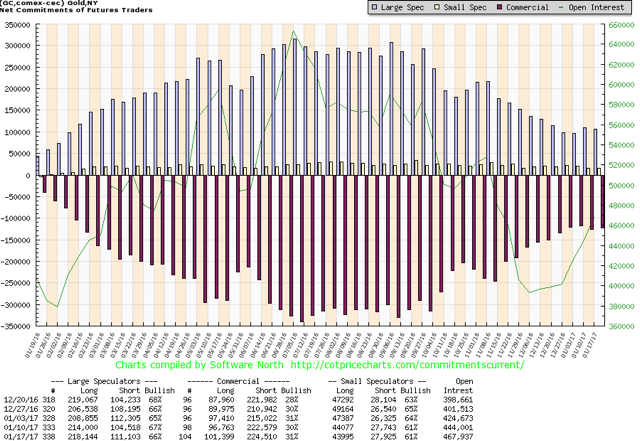Click the 'Open Intrest' column header
Screen dimensions: 640x441
(458, 386)
